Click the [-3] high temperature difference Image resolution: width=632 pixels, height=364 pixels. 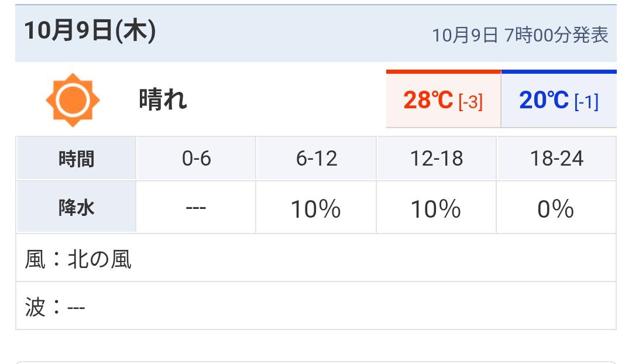pos(470,102)
